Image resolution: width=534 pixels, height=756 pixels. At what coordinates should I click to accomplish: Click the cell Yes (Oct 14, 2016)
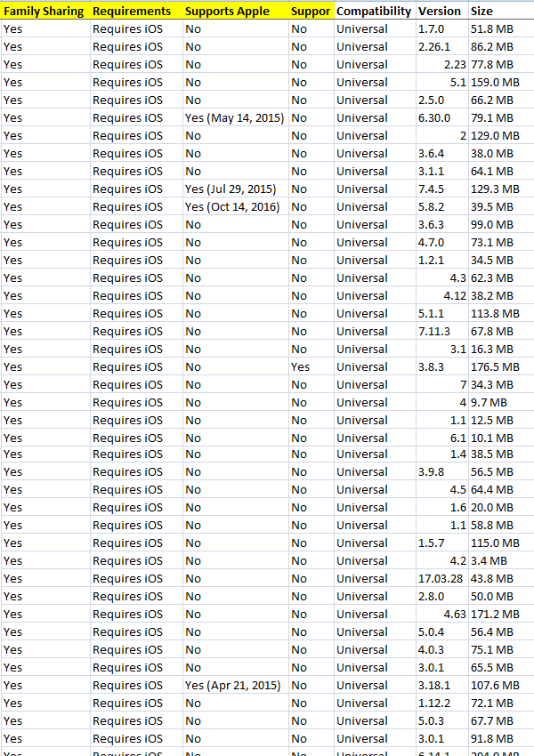coord(236,207)
